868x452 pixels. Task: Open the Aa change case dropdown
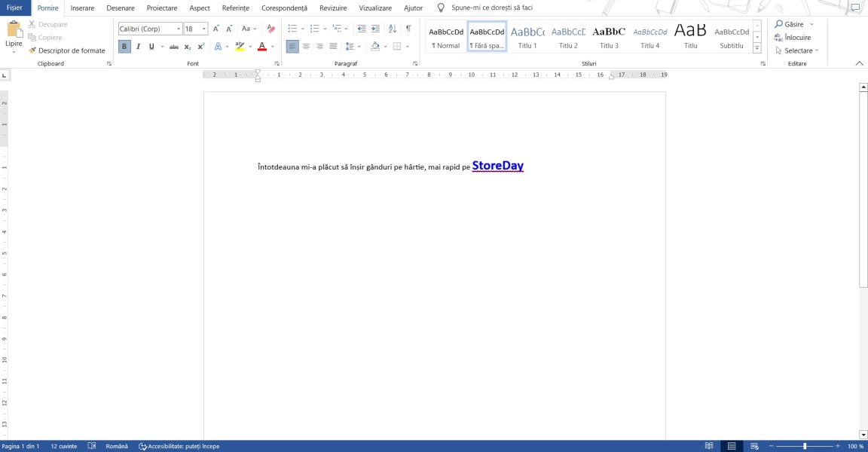tap(249, 29)
